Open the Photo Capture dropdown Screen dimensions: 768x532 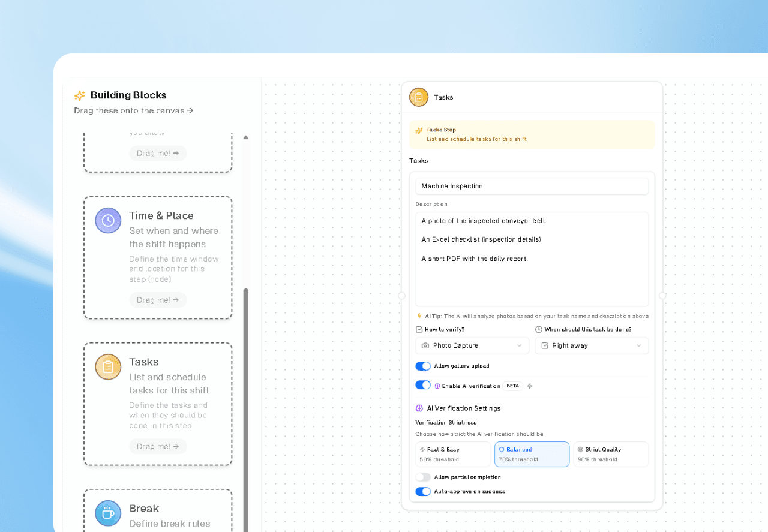[472, 345]
